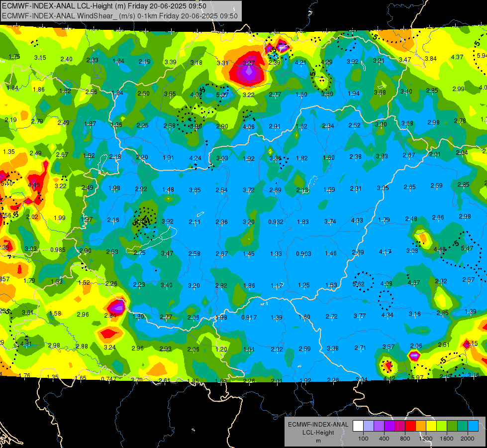Screen dimensions: 487x448
Task: Click the wind shear value 0.917
Action: (249, 318)
